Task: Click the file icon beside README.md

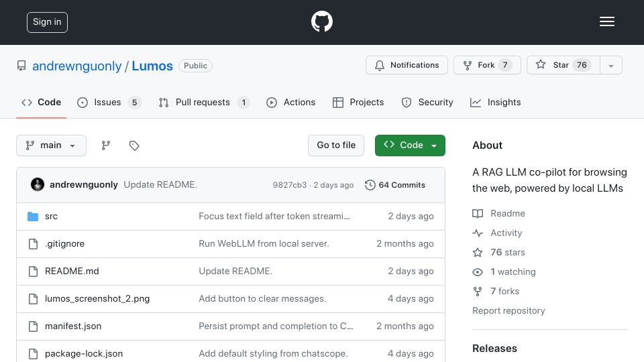Action: pos(33,271)
